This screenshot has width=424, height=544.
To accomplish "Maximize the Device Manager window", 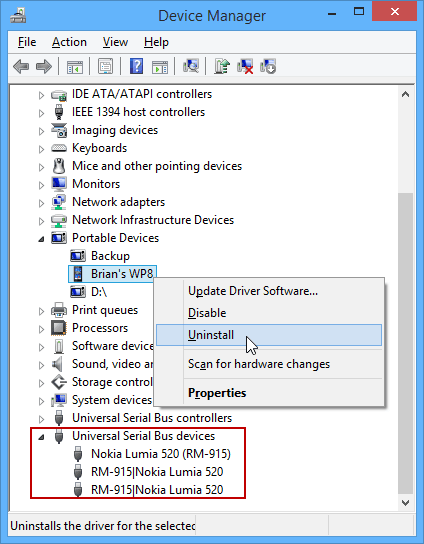I will tap(359, 12).
